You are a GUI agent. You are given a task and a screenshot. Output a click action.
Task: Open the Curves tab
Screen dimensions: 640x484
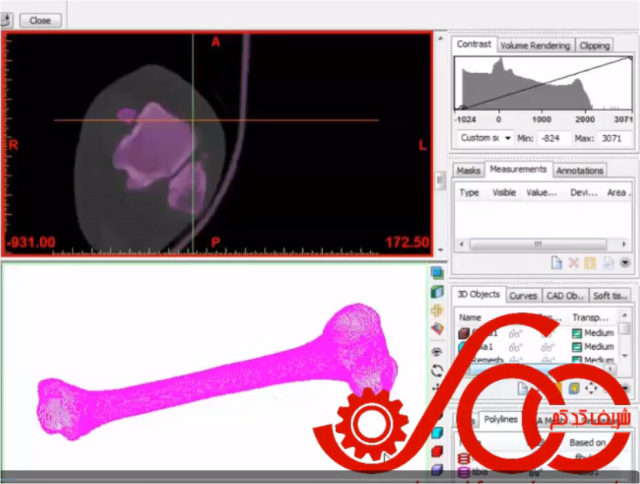pyautogui.click(x=523, y=296)
